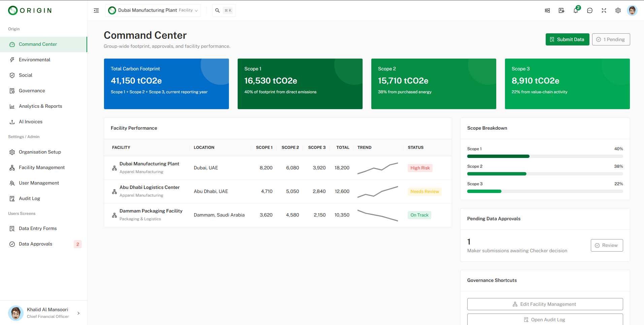Click the Data Approvals badge count 2
This screenshot has height=325, width=644.
click(x=78, y=244)
